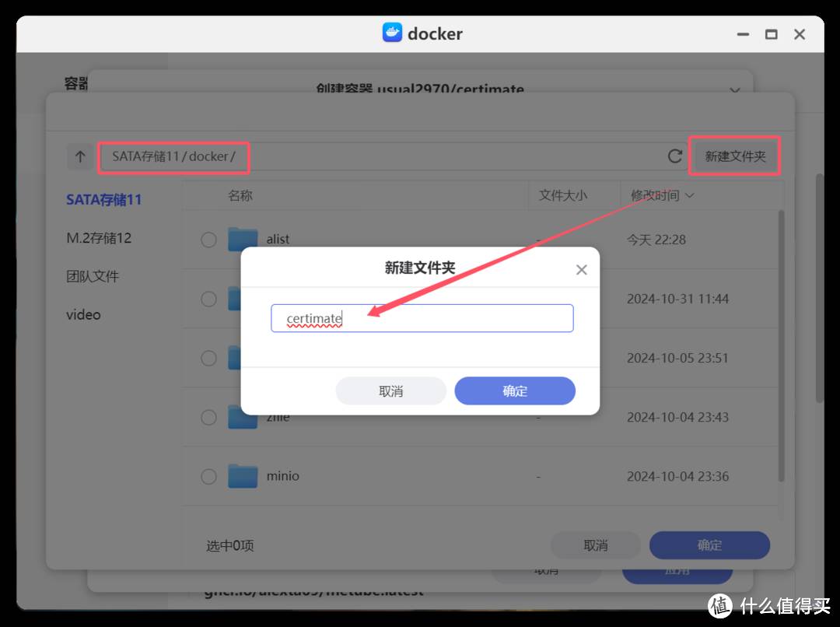Image resolution: width=840 pixels, height=627 pixels.
Task: Click file browser bottom 取消 button
Action: [595, 545]
